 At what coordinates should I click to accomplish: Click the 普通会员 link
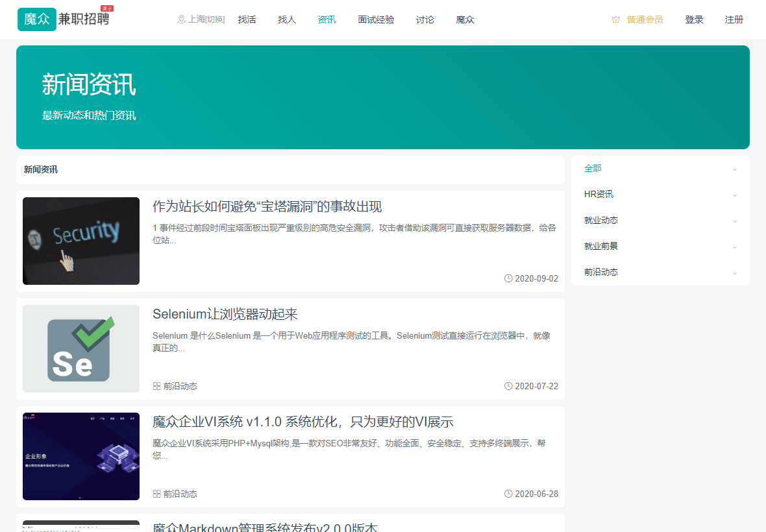point(645,19)
